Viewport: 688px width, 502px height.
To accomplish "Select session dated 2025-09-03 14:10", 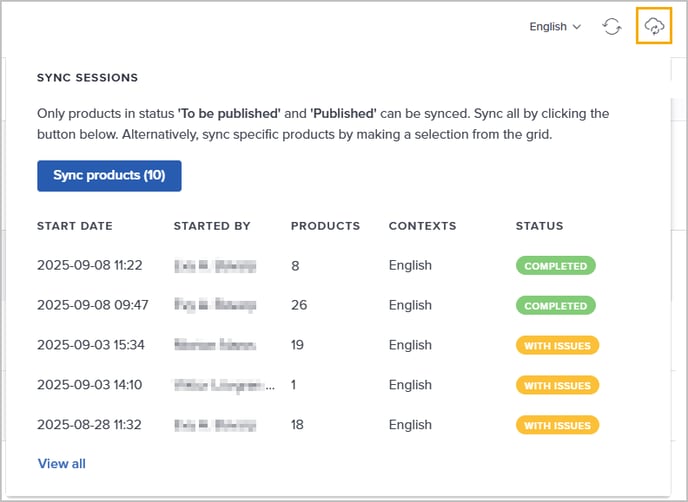I will [x=90, y=385].
